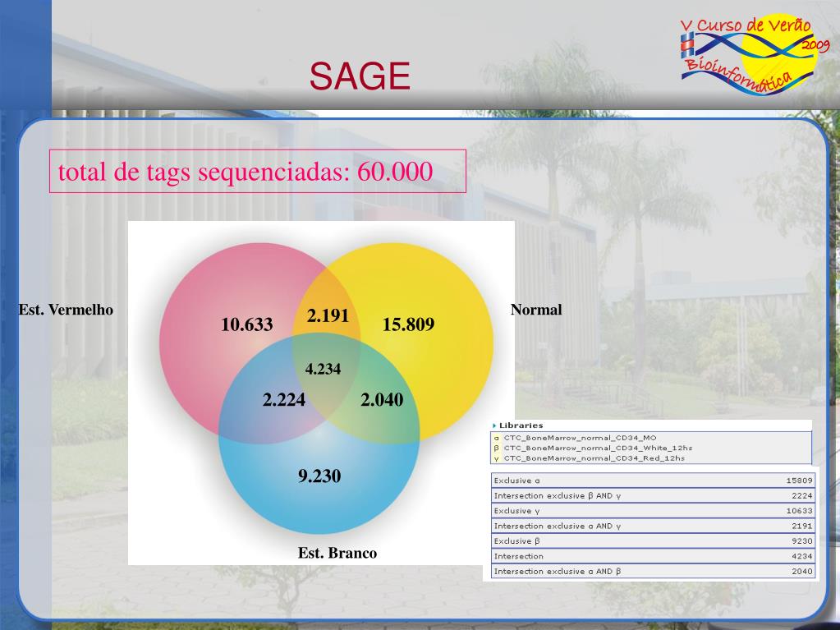Click the Intersection row showing 4234

pos(653,556)
